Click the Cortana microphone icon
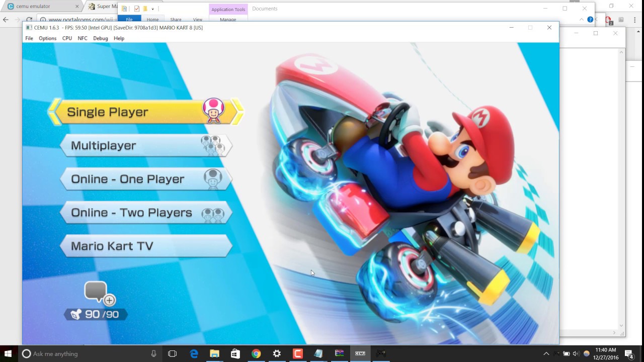644x362 pixels. (x=153, y=353)
